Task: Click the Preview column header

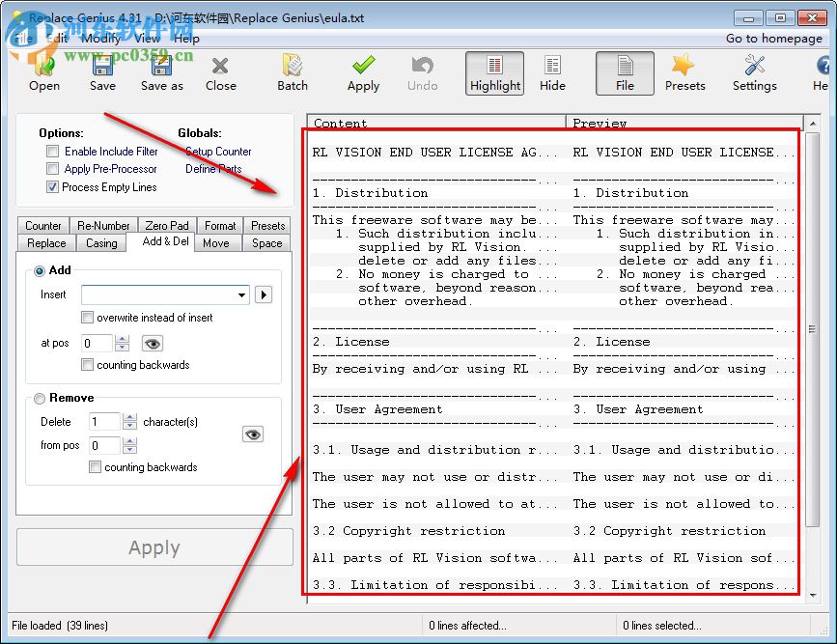Action: click(x=684, y=123)
